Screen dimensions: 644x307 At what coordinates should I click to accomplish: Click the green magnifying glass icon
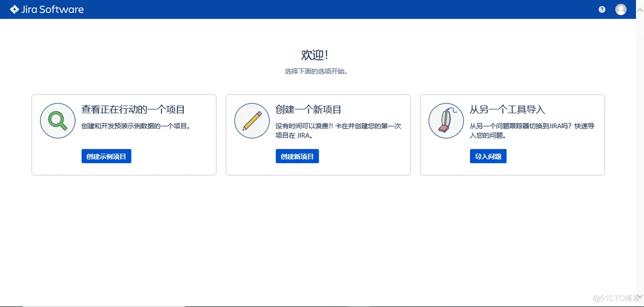(58, 120)
